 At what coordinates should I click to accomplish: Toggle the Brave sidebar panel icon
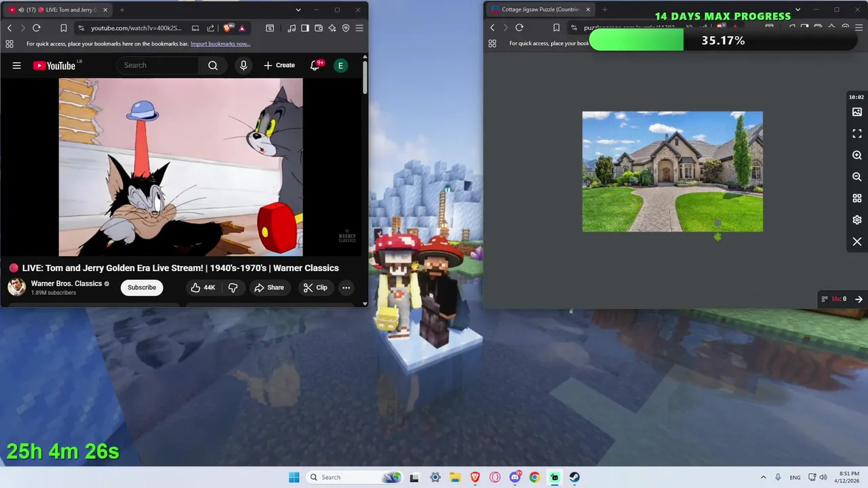[305, 28]
